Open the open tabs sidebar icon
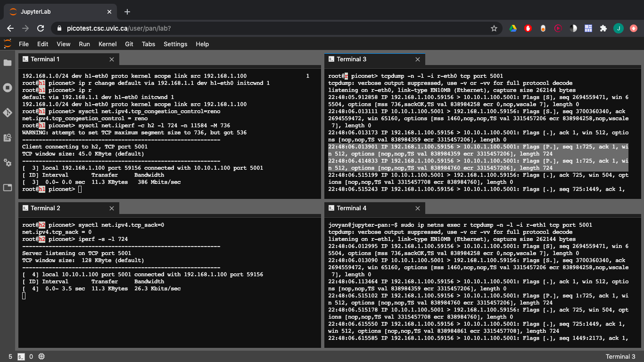Viewport: 644px width, 362px height. [x=8, y=188]
